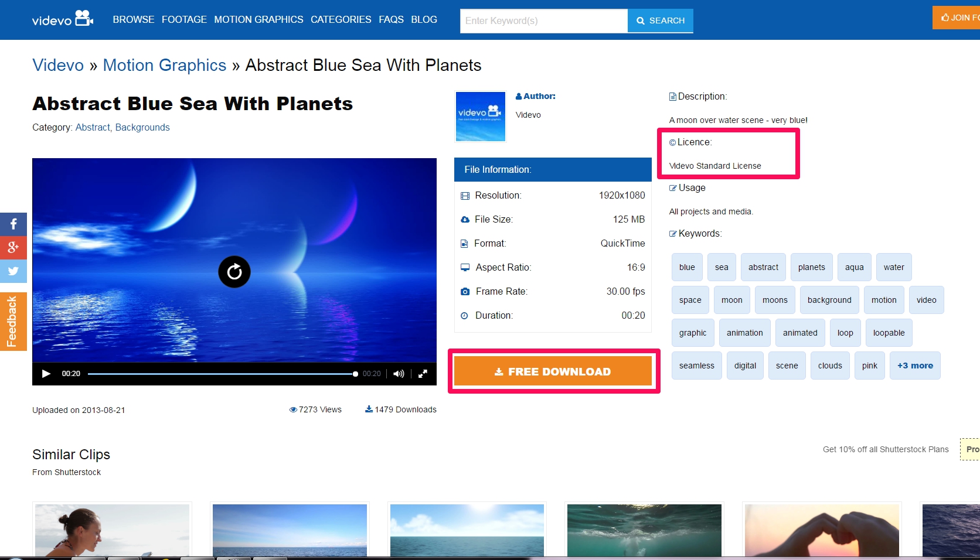Screen dimensions: 980x560
Task: Click the Videvo logo in header
Action: click(x=62, y=19)
